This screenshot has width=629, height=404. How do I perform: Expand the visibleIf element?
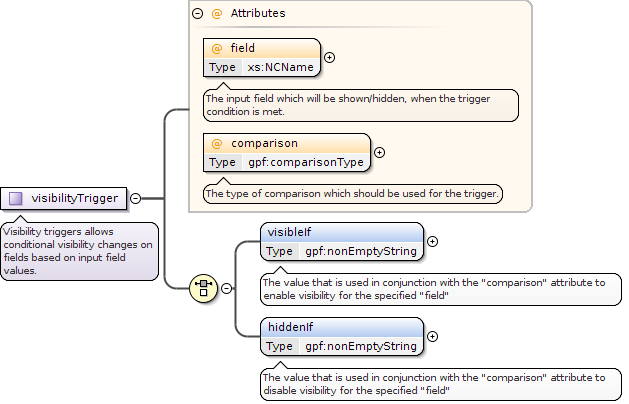coord(432,242)
